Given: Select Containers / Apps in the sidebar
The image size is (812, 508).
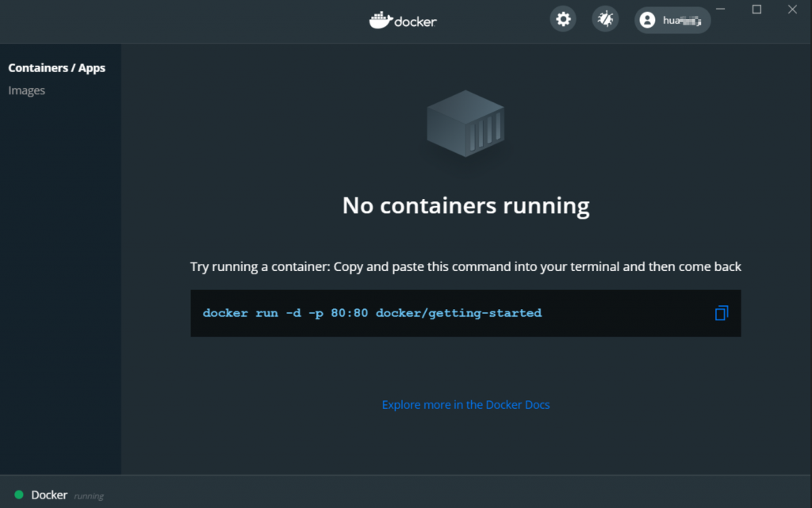Looking at the screenshot, I should tap(57, 68).
